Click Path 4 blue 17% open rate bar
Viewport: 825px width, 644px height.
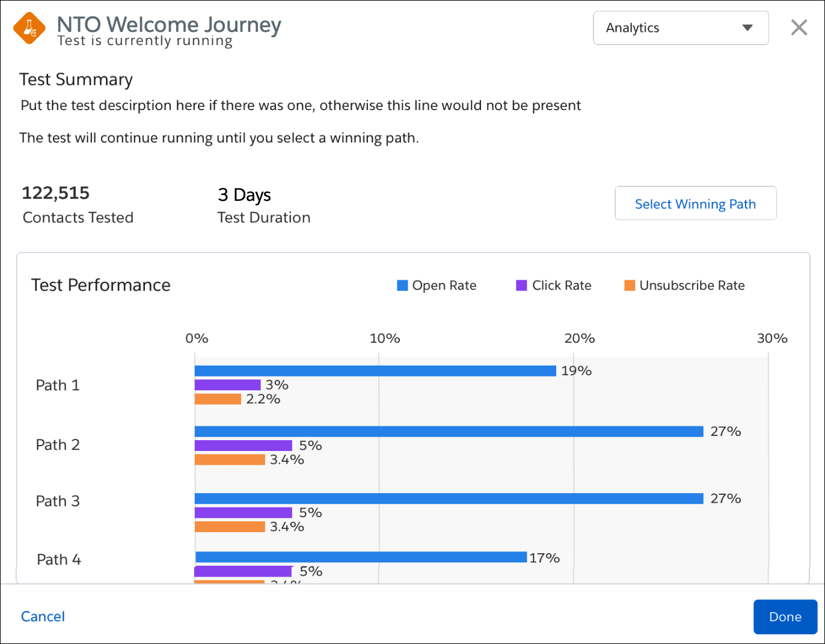pyautogui.click(x=361, y=557)
